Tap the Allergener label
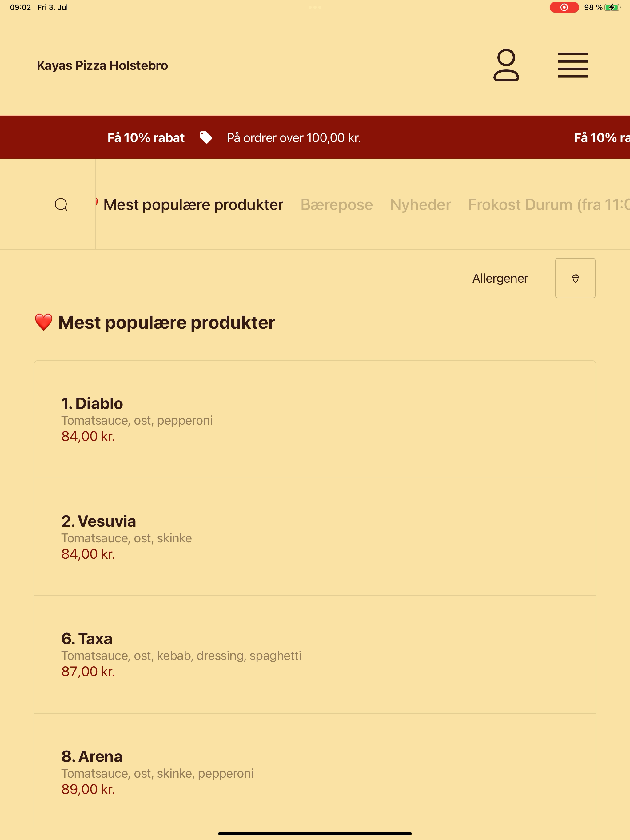Screen dimensions: 630x840 click(500, 278)
